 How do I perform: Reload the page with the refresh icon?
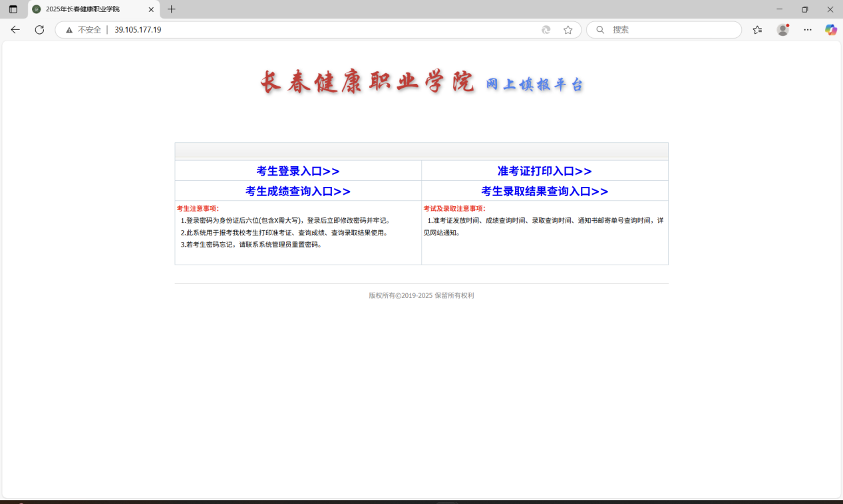coord(39,30)
